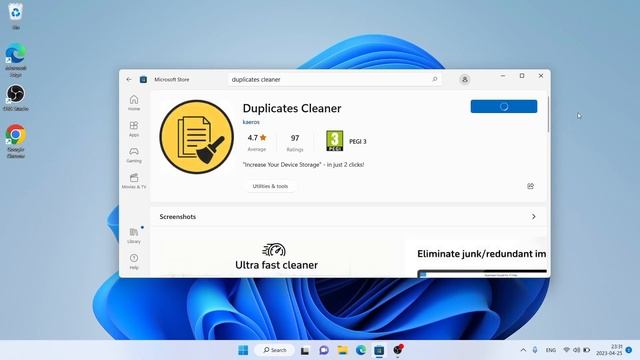
Task: Show hidden icons in system tray
Action: coord(523,350)
